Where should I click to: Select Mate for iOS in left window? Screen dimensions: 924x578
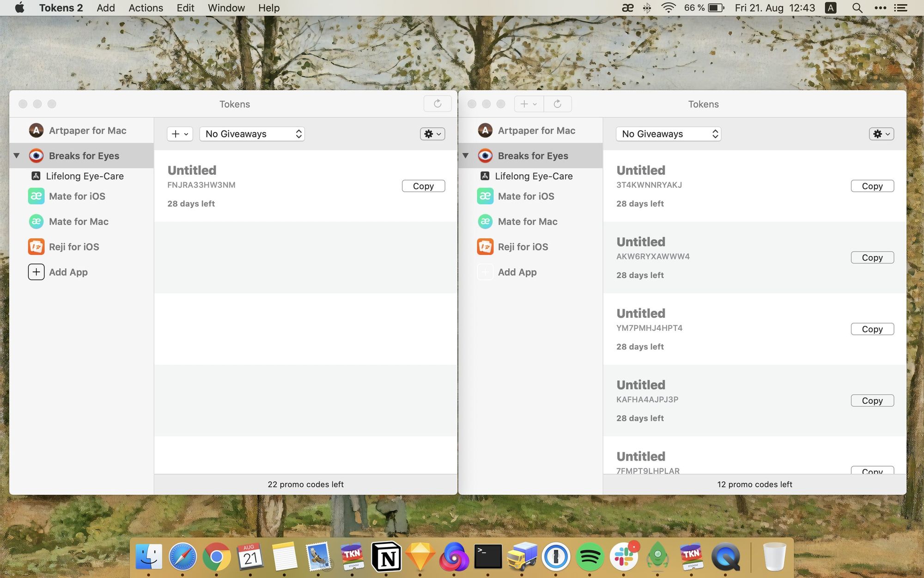coord(81,196)
